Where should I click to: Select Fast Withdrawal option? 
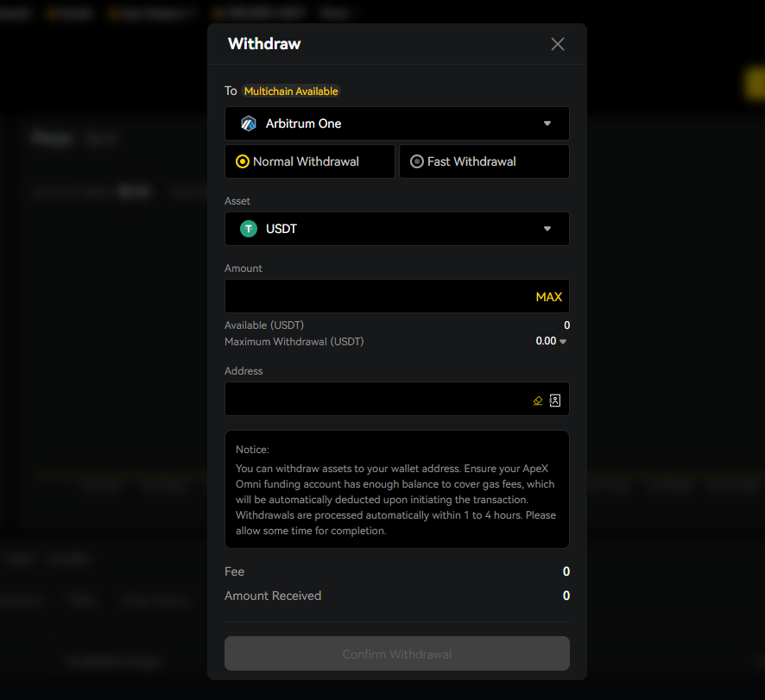484,161
